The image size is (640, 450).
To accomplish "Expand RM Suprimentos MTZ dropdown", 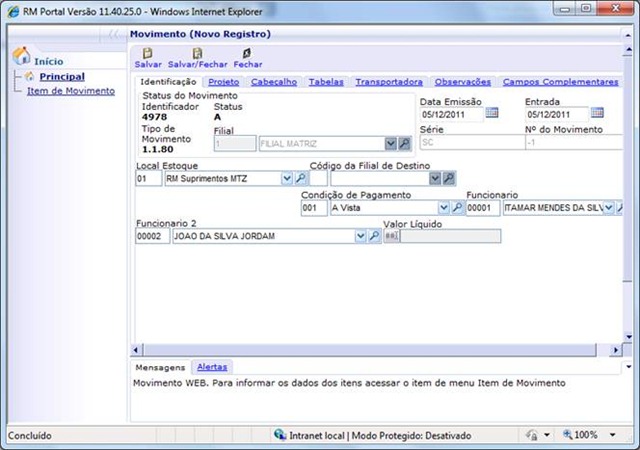I will click(x=287, y=178).
